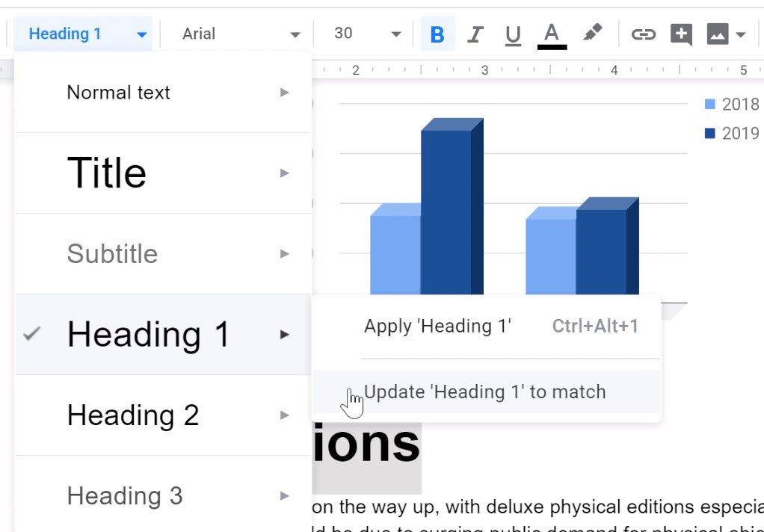Image resolution: width=764 pixels, height=532 pixels.
Task: Choose the Subtitle style
Action: 112,253
